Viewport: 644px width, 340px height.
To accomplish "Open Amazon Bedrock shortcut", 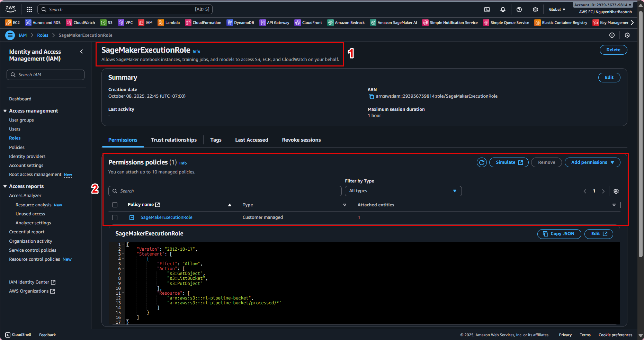I will click(346, 23).
